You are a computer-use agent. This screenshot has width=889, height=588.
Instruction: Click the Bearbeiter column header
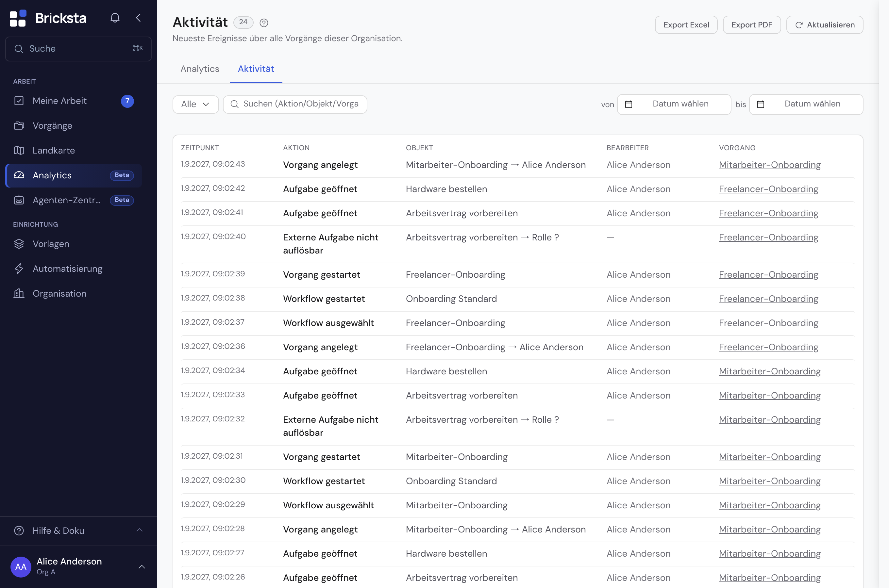tap(627, 148)
